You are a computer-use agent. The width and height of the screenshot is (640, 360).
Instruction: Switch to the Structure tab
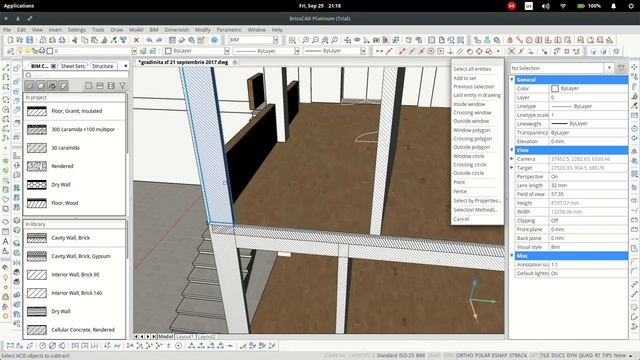click(102, 66)
